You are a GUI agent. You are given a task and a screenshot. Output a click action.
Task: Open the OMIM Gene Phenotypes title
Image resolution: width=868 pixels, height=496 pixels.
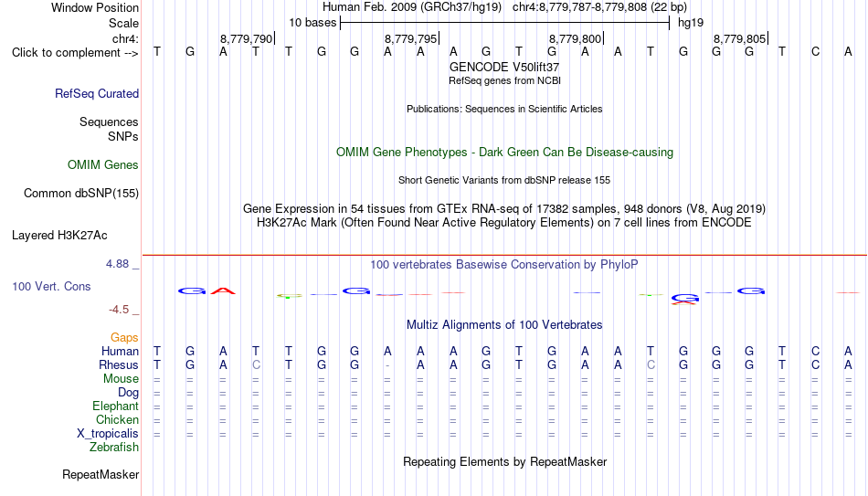(504, 153)
